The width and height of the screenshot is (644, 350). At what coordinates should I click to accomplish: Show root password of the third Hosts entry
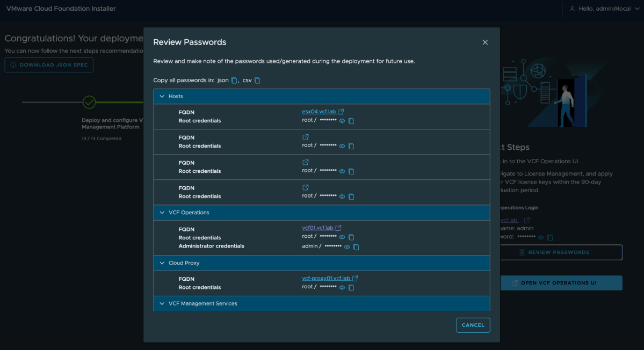(x=342, y=172)
